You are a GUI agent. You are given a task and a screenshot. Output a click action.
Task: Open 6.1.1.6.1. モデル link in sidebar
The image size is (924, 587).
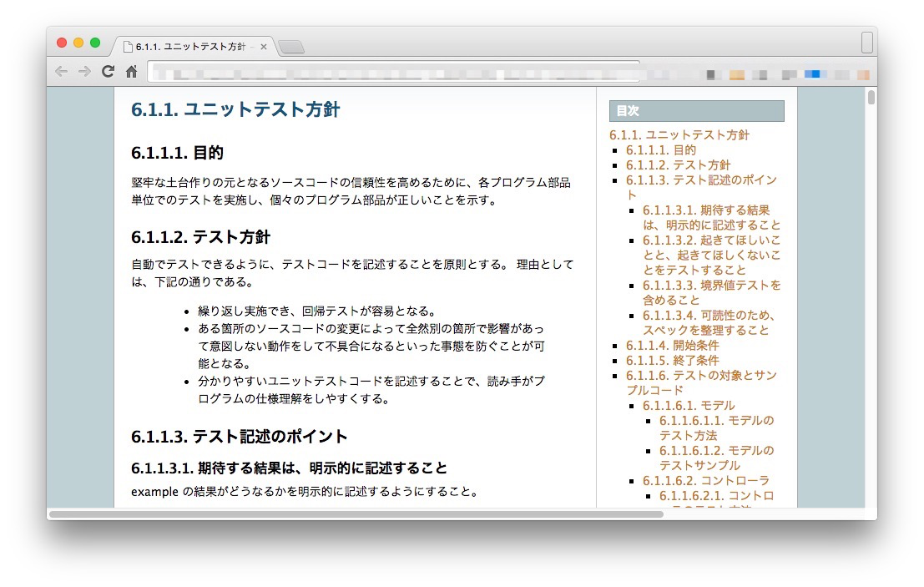click(x=689, y=406)
